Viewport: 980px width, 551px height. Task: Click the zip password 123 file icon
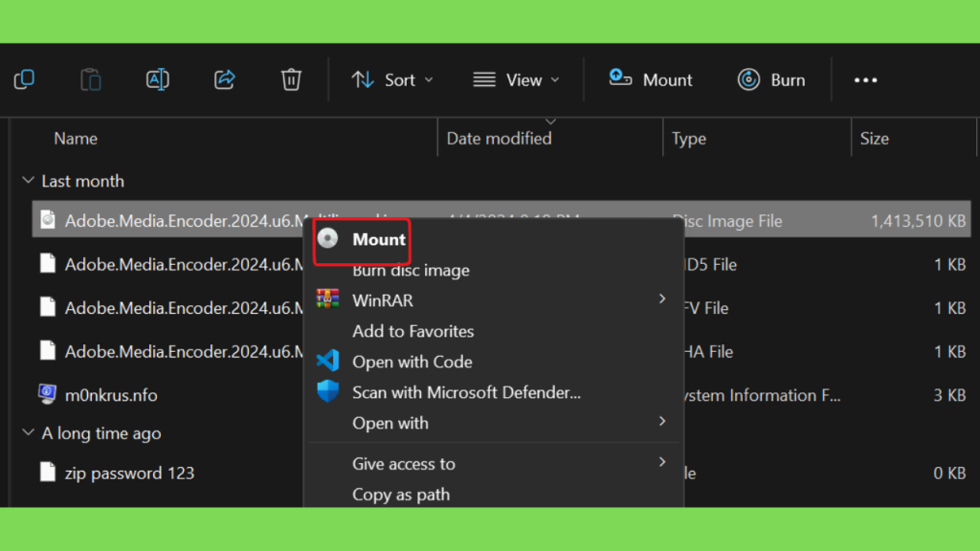pos(48,473)
